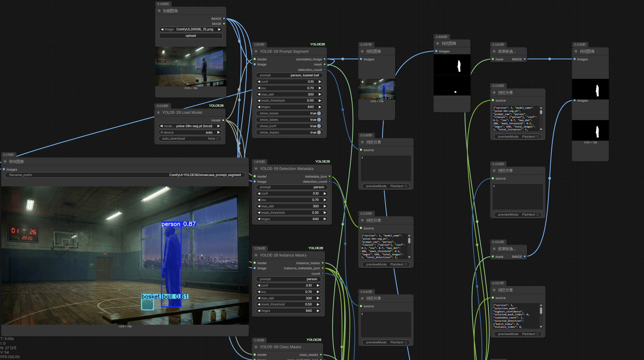Viewport: 644px width, 360px height.
Task: Edit the prompt field in YOLOE-26 Detection Metadata
Action: [x=292, y=187]
